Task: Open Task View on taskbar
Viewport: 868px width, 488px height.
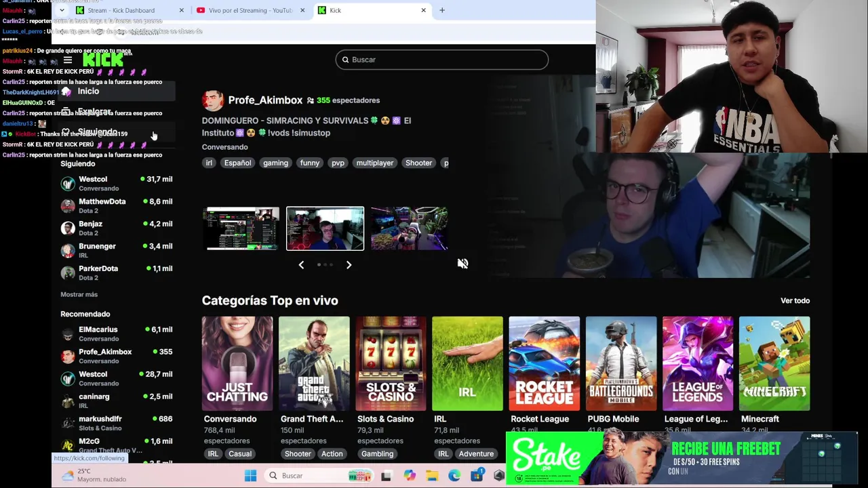Action: point(386,476)
